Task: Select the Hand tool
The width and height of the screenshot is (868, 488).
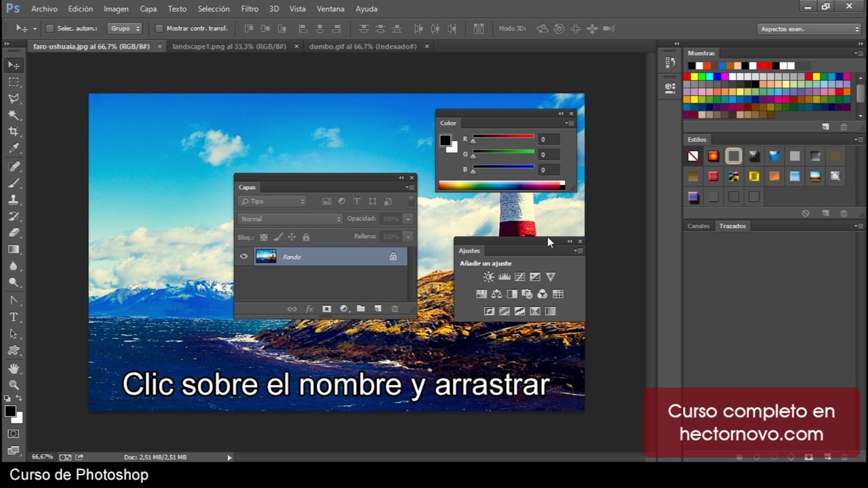Action: [14, 369]
